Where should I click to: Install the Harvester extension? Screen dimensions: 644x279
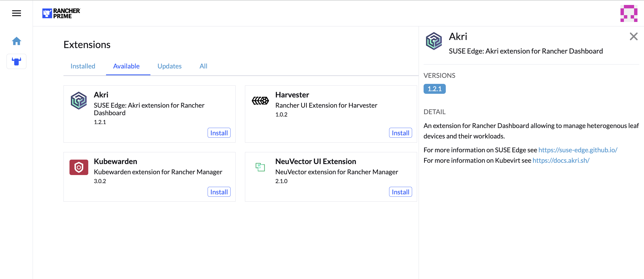click(400, 133)
